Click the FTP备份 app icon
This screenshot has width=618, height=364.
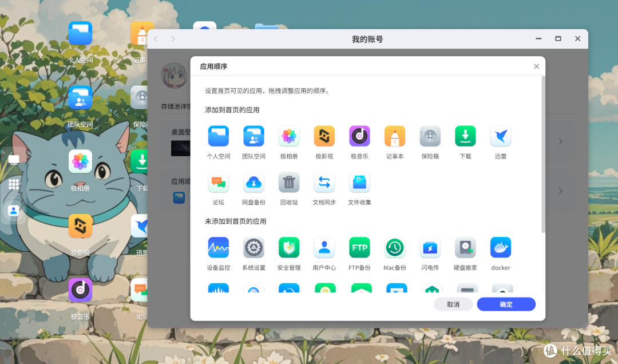pos(359,248)
